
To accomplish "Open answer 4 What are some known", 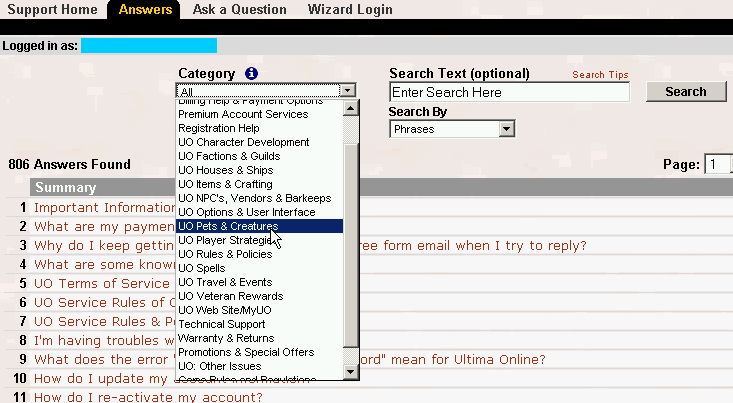I will pos(104,265).
